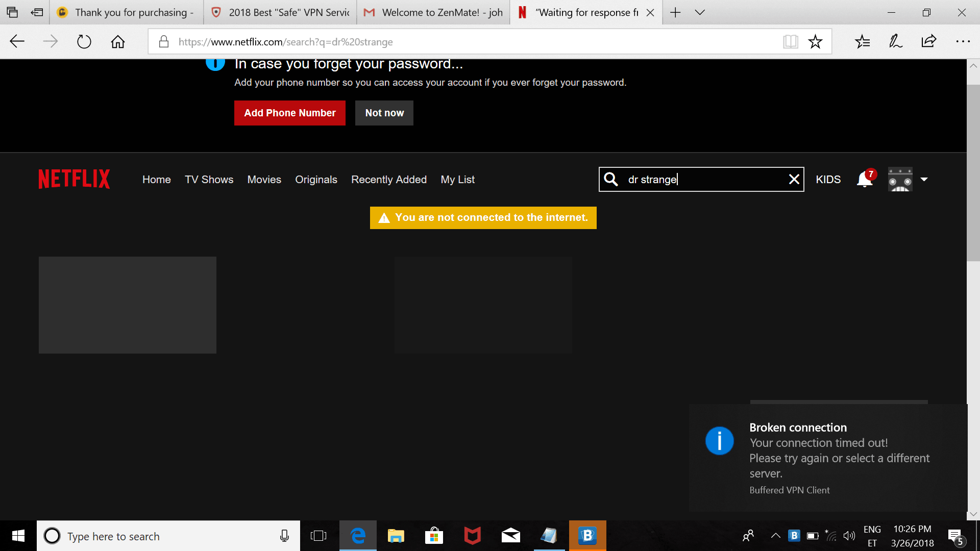
Task: Click the scrollbar down arrow
Action: point(973,514)
